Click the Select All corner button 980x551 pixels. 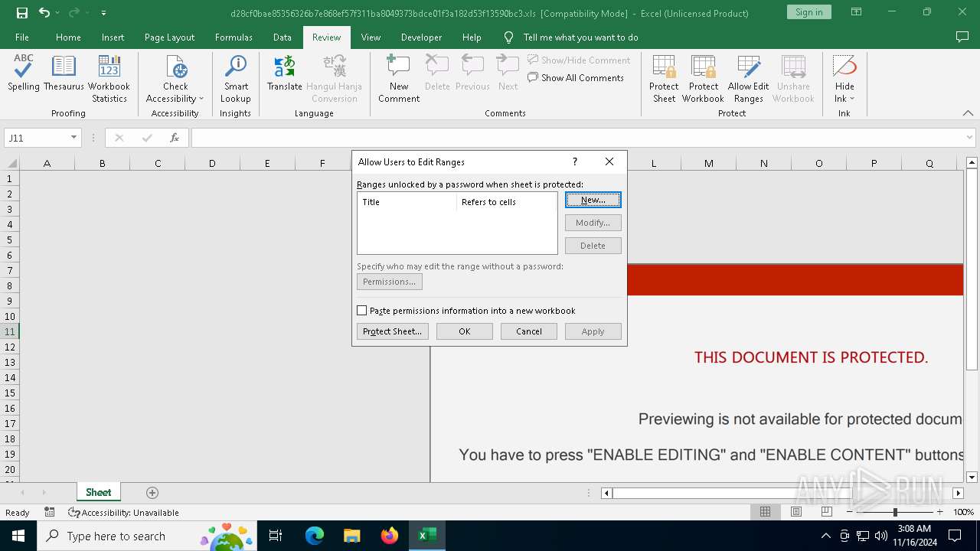point(10,163)
